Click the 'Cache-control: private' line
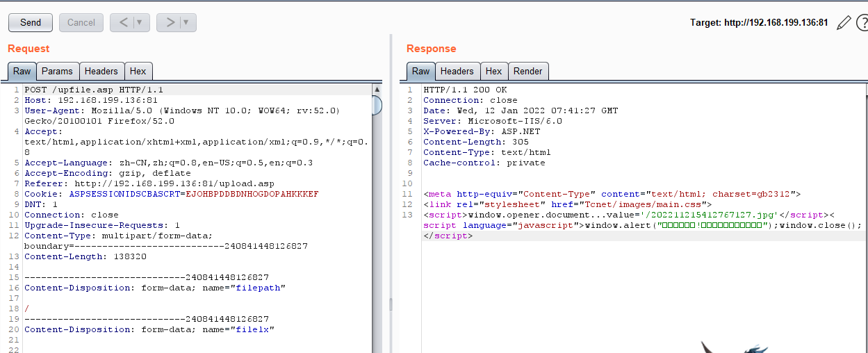This screenshot has height=353, width=868. 484,163
